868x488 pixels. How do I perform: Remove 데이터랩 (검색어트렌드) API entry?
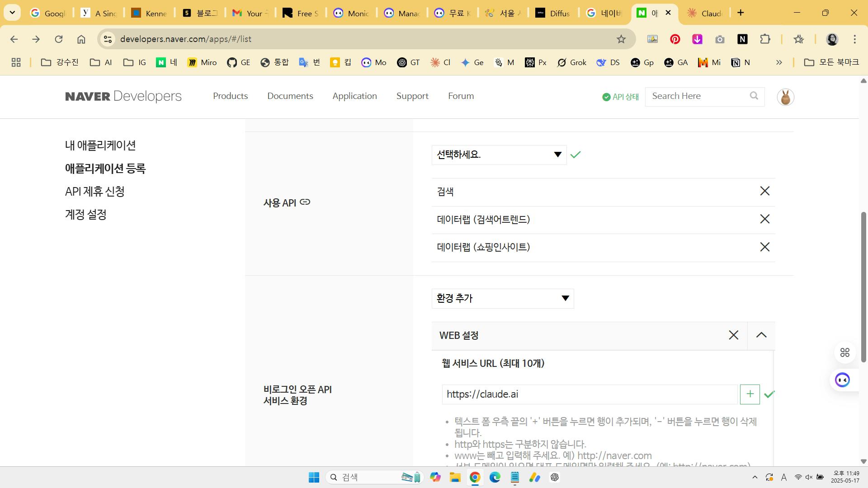764,219
